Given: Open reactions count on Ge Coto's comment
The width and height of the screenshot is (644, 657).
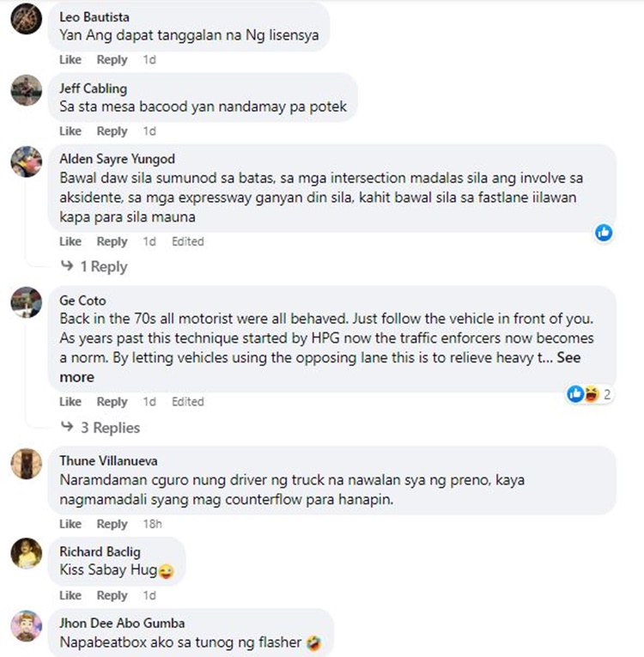Looking at the screenshot, I should point(589,394).
